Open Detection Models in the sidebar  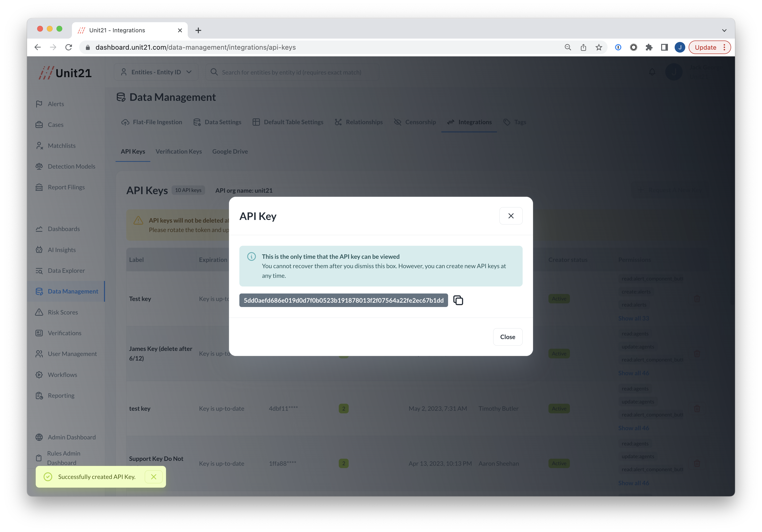[71, 166]
